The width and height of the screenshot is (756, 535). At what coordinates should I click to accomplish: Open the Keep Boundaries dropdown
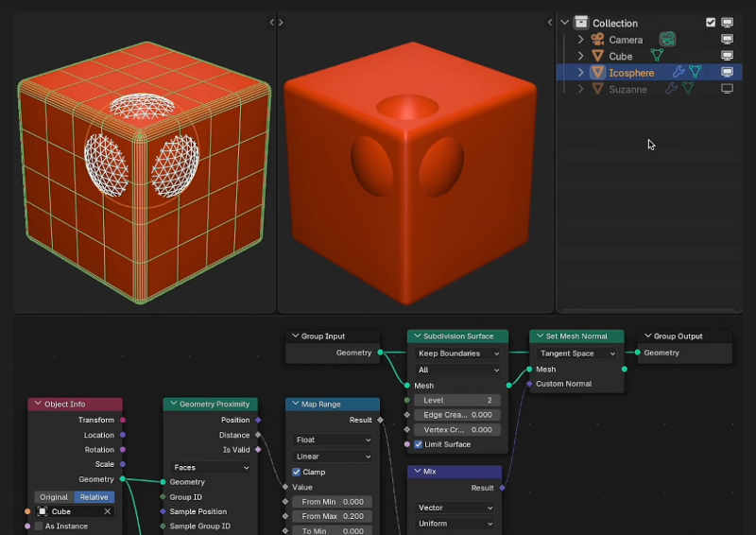(457, 354)
